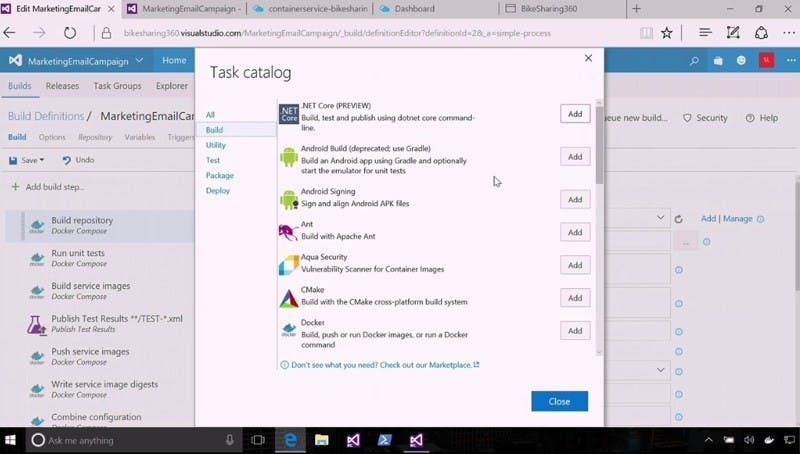Click the Android Build robot icon
The image size is (800, 454).
pyautogui.click(x=289, y=157)
